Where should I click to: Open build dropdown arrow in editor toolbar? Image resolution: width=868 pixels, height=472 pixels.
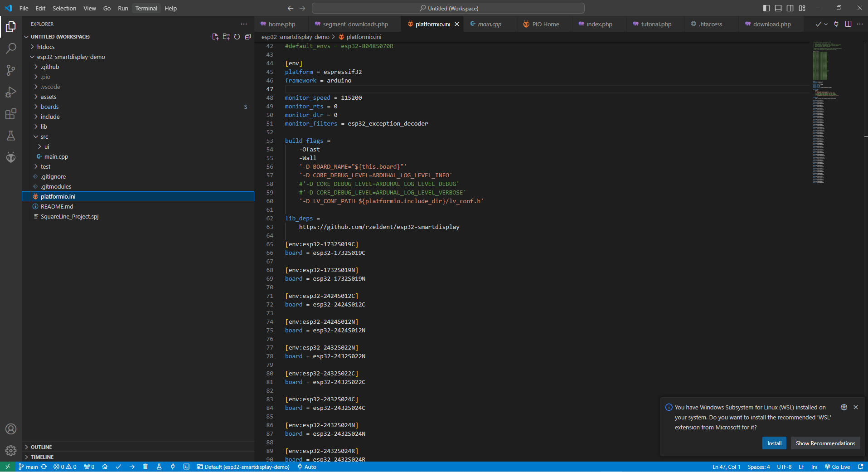826,24
